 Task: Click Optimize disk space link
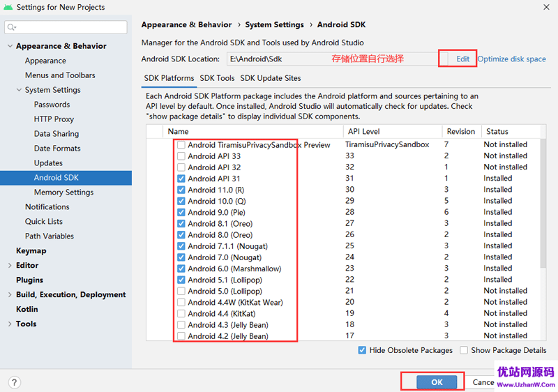click(511, 59)
